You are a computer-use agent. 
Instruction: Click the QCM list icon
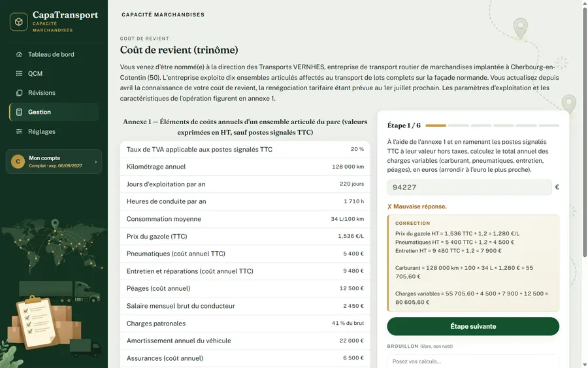tap(19, 73)
